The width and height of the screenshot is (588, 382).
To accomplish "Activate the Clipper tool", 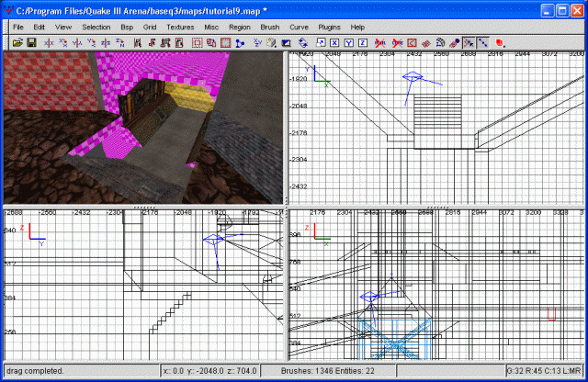I will pos(240,43).
